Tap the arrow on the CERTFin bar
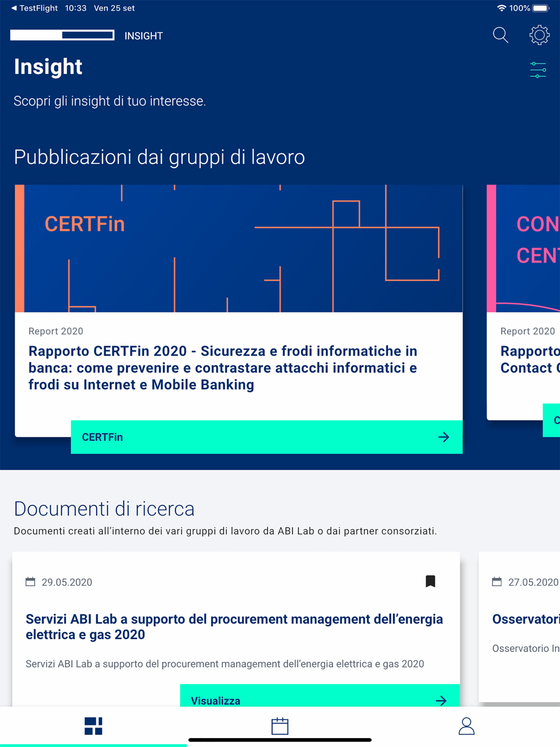This screenshot has width=560, height=747. click(x=444, y=437)
